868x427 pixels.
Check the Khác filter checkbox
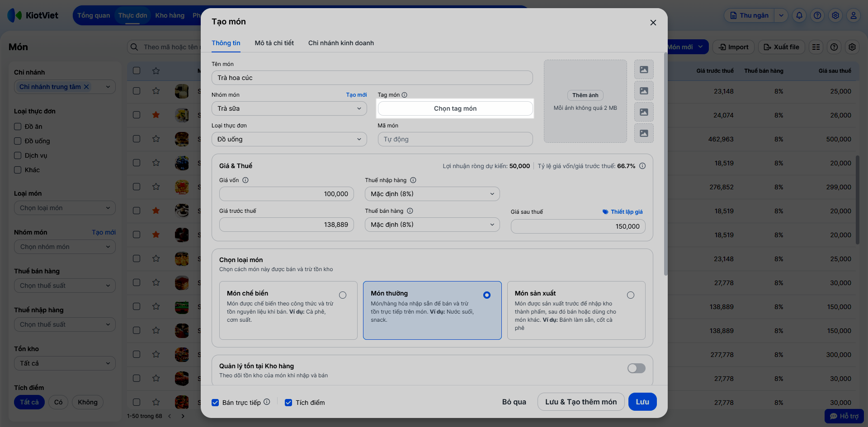point(18,170)
